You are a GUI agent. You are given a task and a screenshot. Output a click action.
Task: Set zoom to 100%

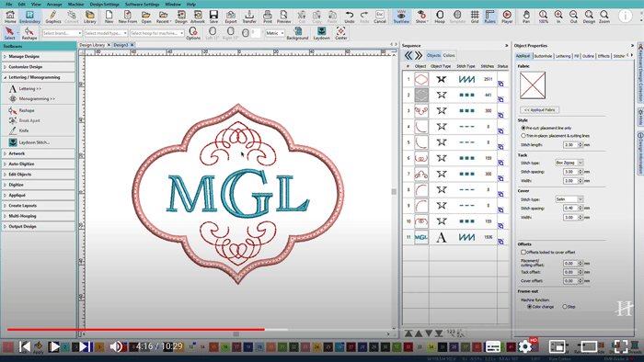[x=543, y=17]
